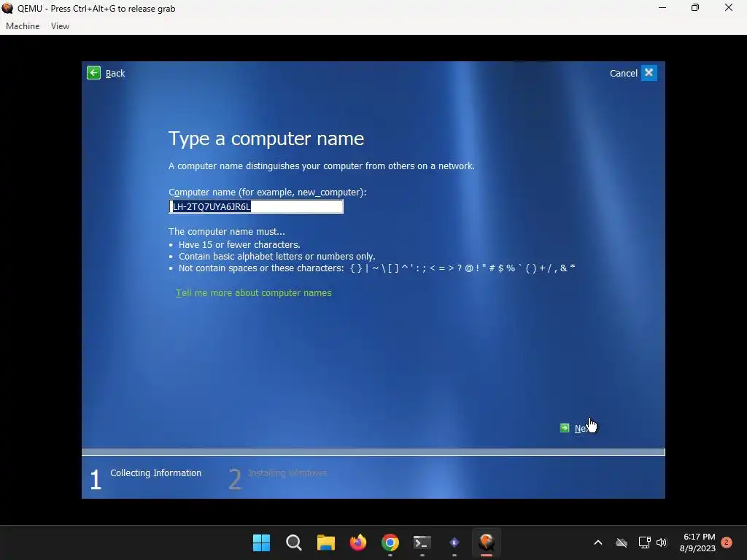
Task: Close the QEMU window
Action: click(x=729, y=7)
